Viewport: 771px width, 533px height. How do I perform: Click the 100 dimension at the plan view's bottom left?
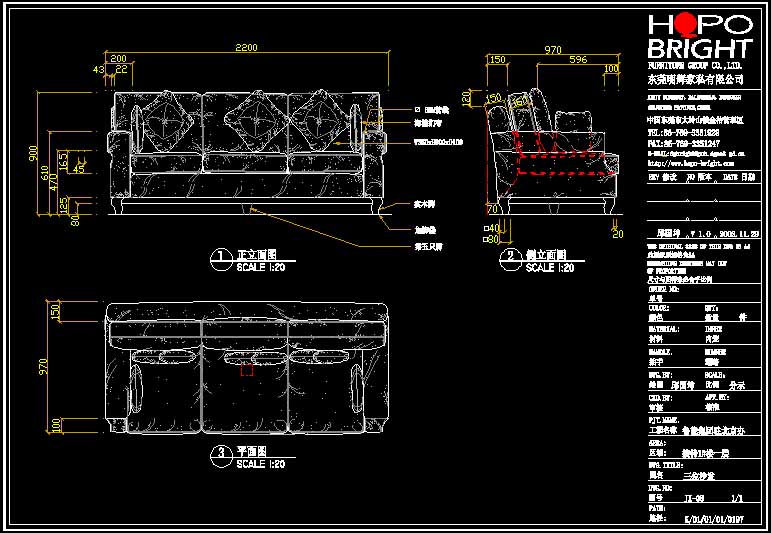tap(56, 426)
